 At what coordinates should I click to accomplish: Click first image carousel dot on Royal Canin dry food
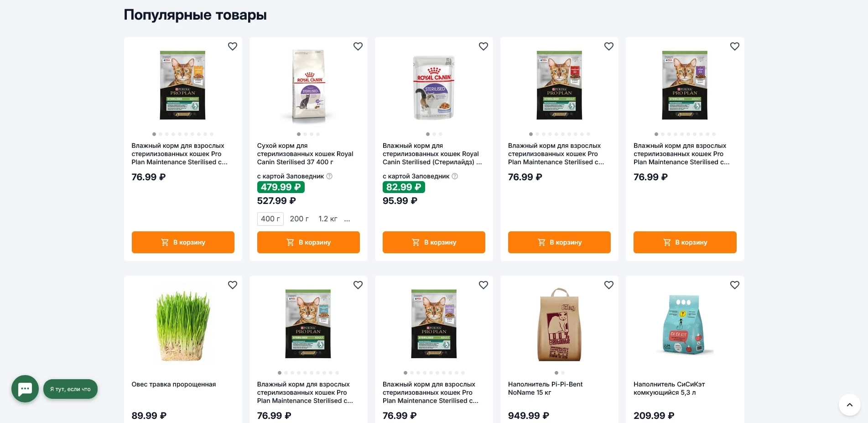(299, 134)
